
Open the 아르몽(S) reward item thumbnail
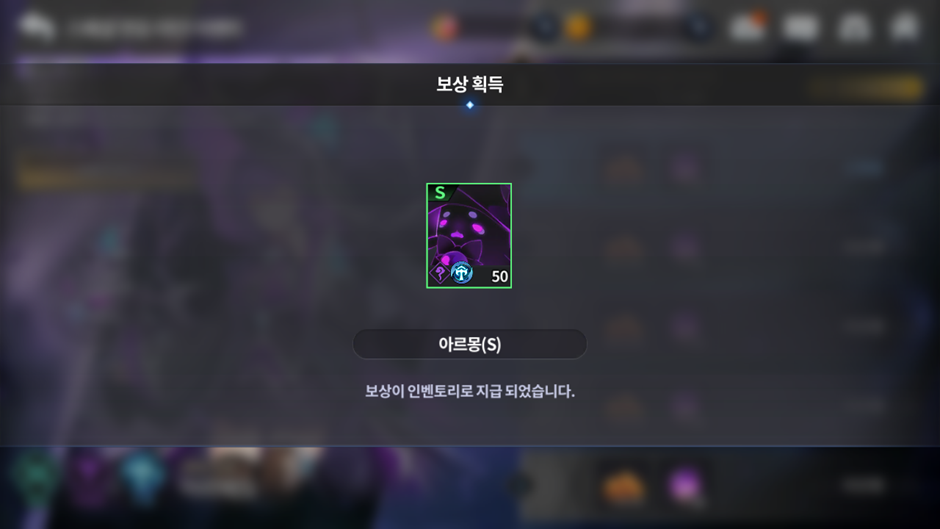[469, 236]
